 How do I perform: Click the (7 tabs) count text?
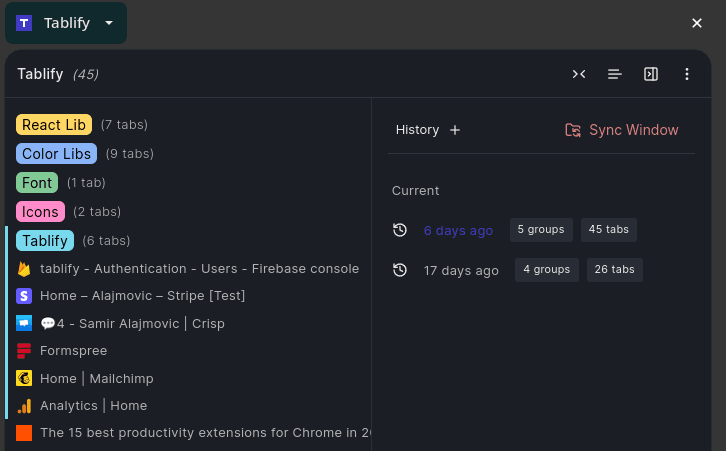(x=124, y=125)
